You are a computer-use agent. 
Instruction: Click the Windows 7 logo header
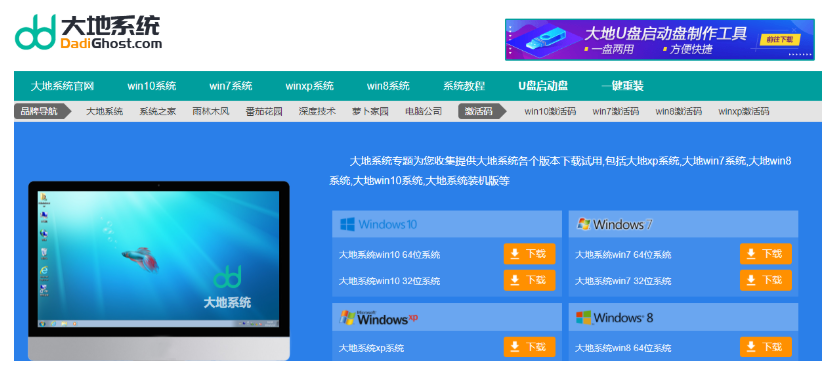pos(615,224)
